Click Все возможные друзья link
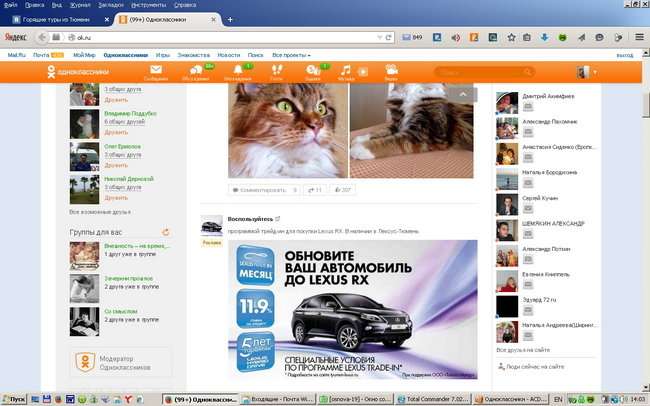Image resolution: width=650 pixels, height=406 pixels. tap(100, 212)
